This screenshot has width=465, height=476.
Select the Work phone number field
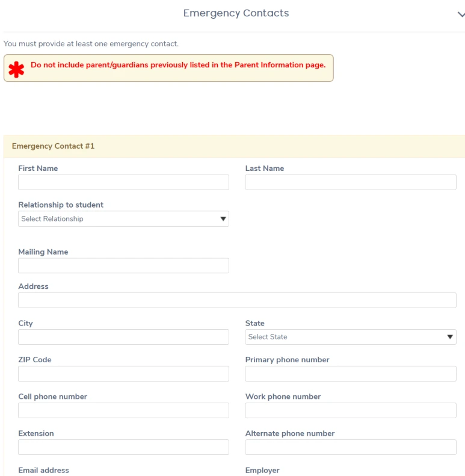click(x=350, y=410)
